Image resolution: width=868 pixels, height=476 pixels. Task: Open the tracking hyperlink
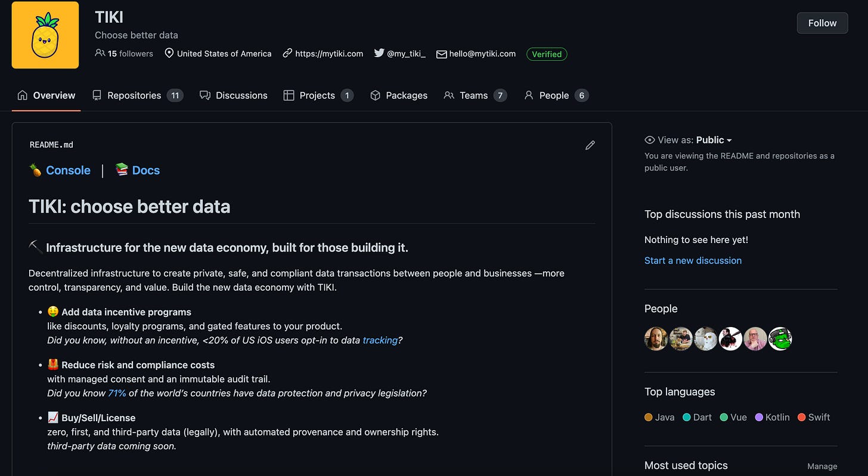380,340
